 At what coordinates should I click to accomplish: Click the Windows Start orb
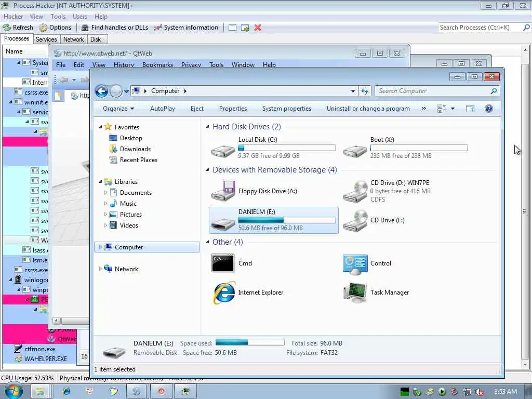coord(14,391)
